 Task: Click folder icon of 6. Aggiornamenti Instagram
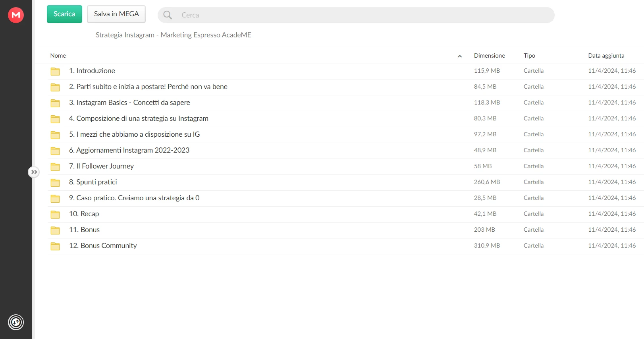[x=55, y=151]
